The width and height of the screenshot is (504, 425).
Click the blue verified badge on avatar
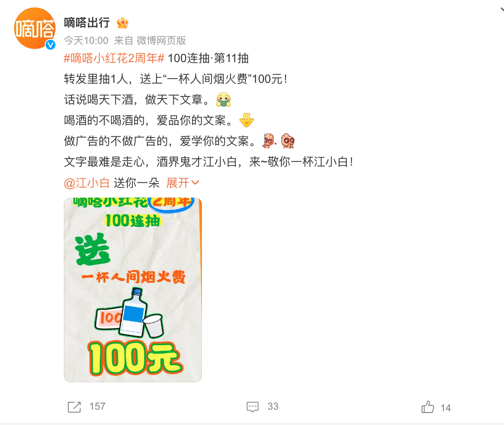click(50, 45)
